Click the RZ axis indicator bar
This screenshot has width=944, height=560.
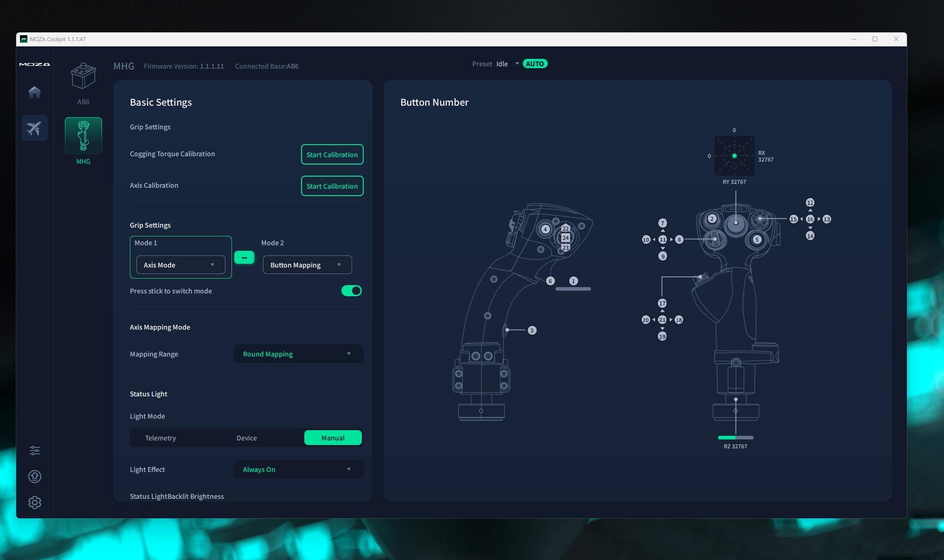coord(736,438)
